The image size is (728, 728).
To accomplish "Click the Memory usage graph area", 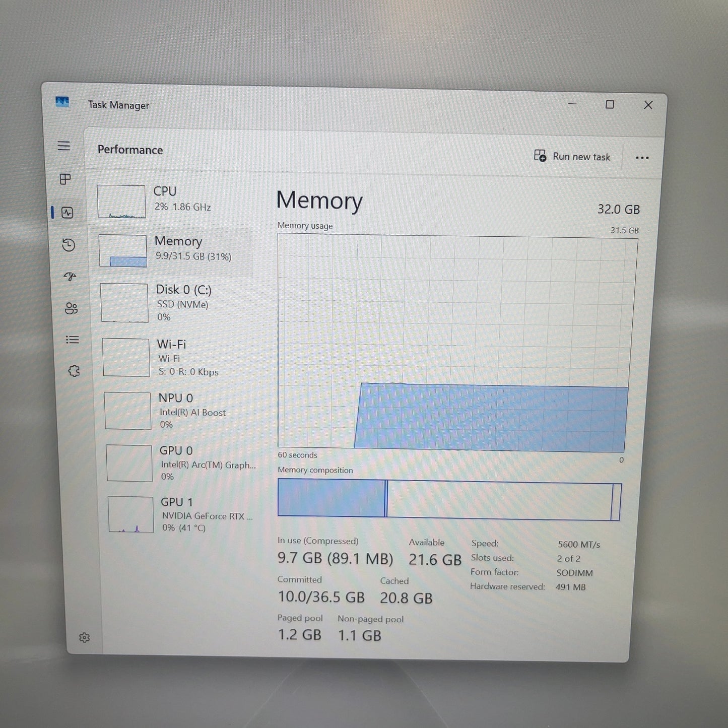I will coord(453,343).
